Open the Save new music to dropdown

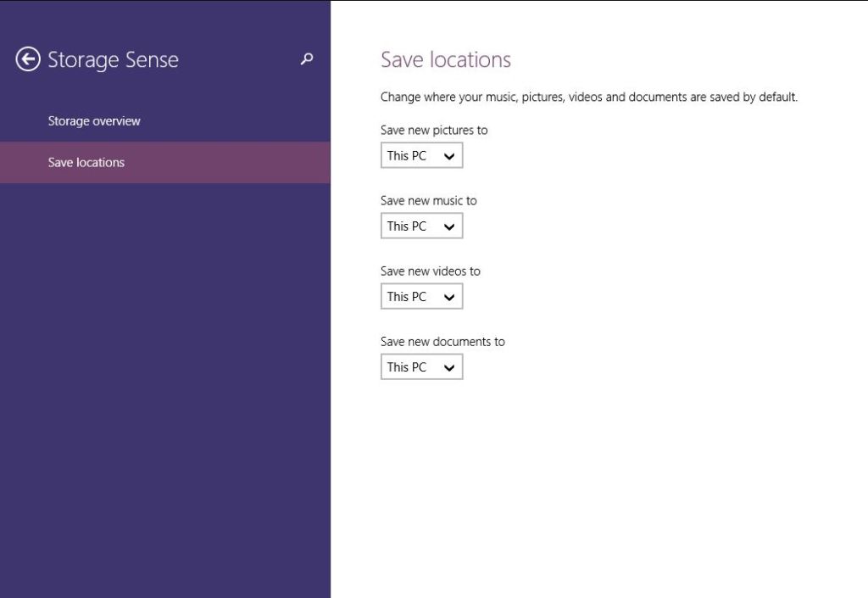[421, 226]
